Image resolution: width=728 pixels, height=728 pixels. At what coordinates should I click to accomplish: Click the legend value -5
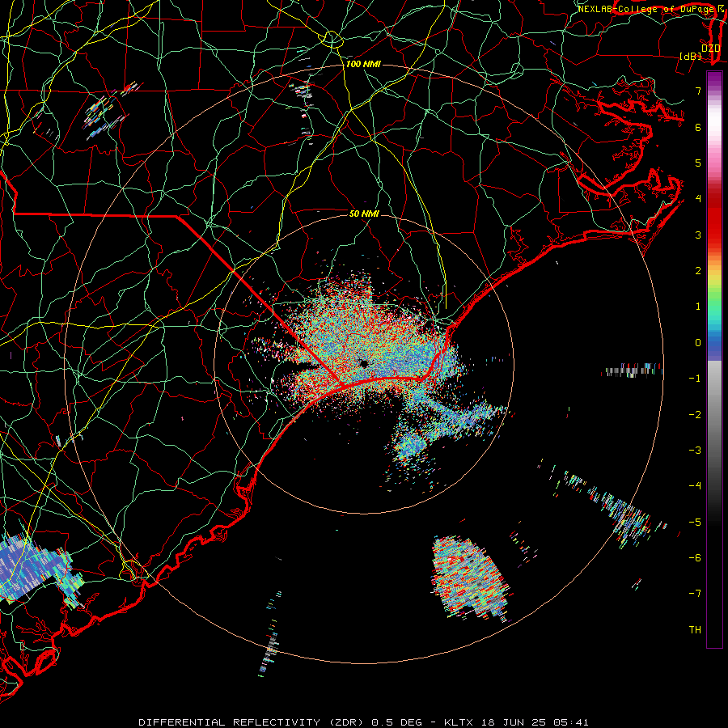695,523
